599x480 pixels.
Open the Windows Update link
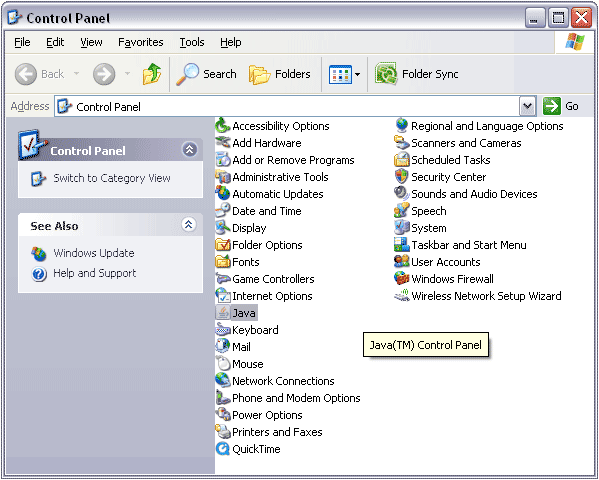pos(94,253)
